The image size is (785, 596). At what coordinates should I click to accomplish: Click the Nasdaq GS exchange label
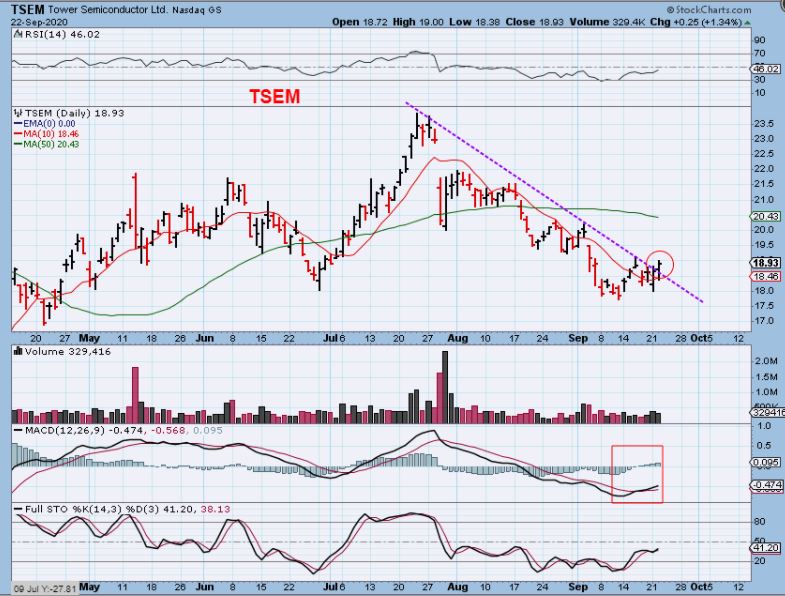tap(196, 10)
